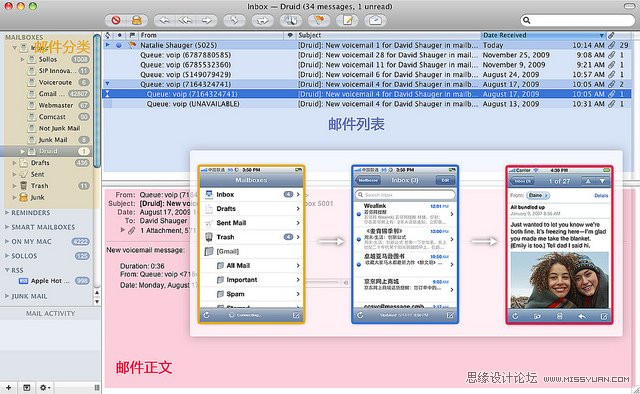Click the orange Flag toolbar icon
The image size is (640, 394).
pyautogui.click(x=319, y=20)
